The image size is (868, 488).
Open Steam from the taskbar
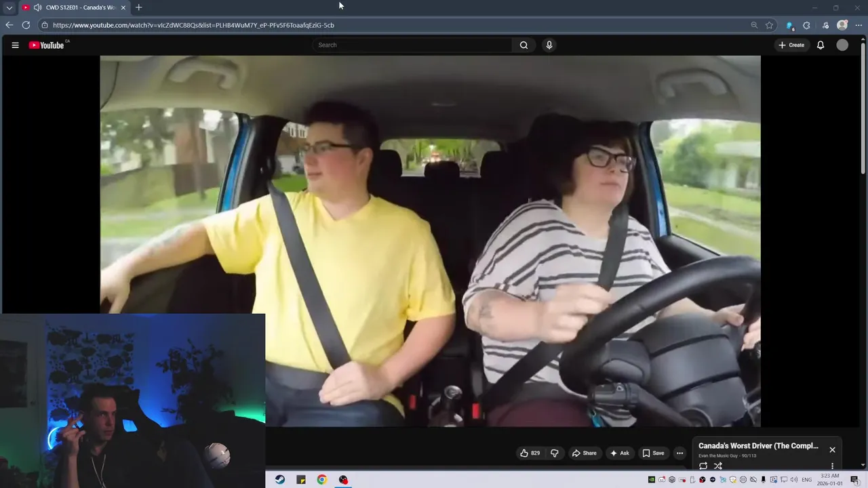pos(280,480)
